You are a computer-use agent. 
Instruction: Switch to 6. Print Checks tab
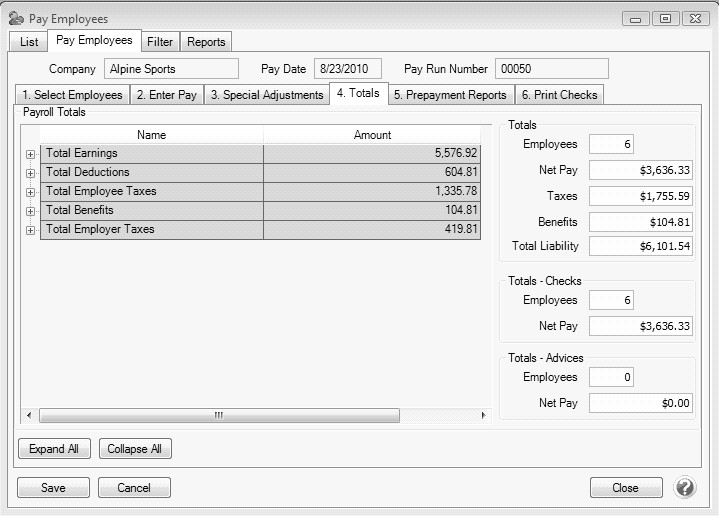tap(559, 95)
